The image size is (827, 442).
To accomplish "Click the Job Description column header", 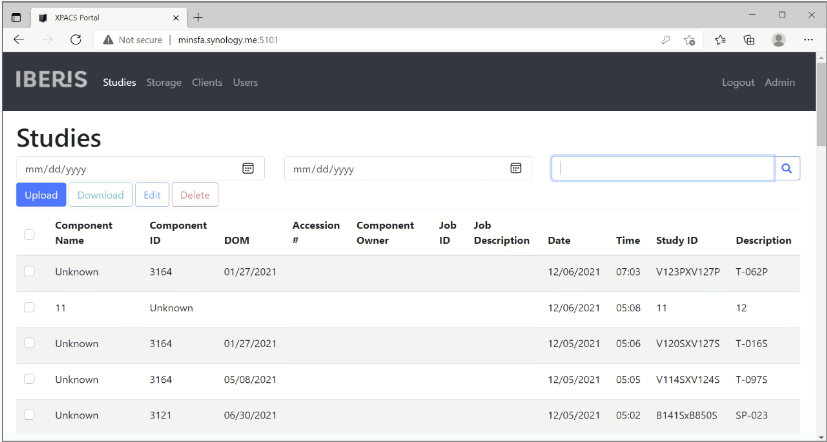I will click(502, 233).
